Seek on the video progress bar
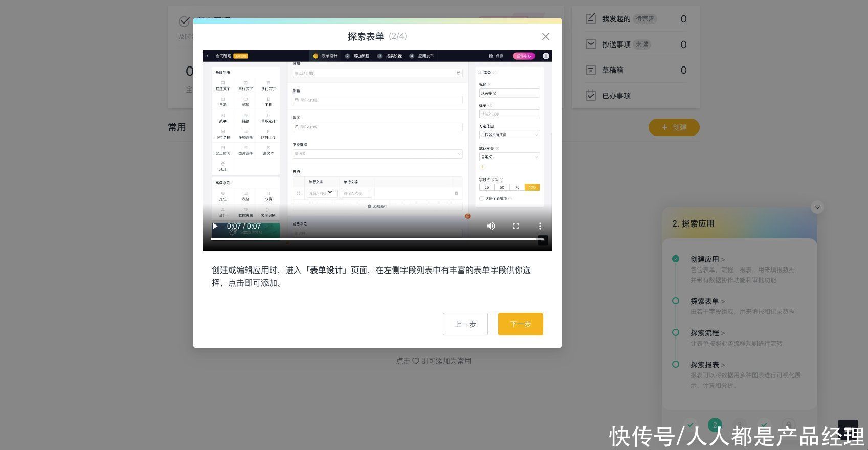The image size is (868, 450). (x=377, y=239)
